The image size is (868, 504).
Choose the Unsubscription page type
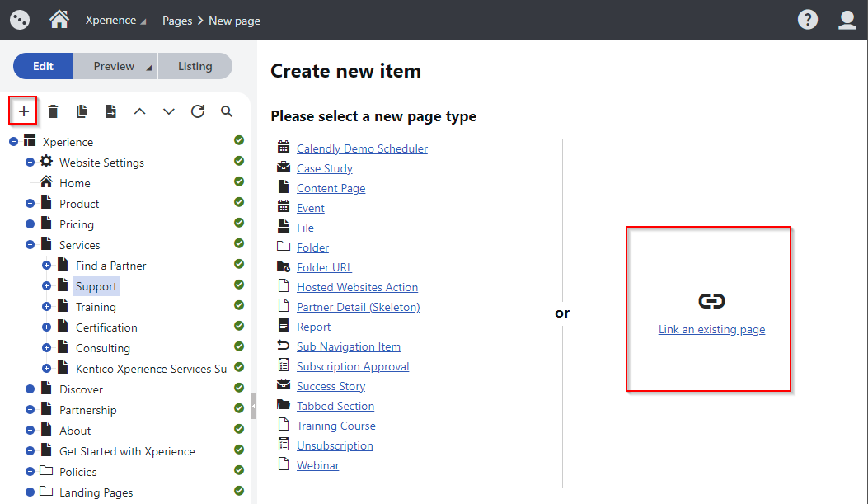tap(335, 445)
